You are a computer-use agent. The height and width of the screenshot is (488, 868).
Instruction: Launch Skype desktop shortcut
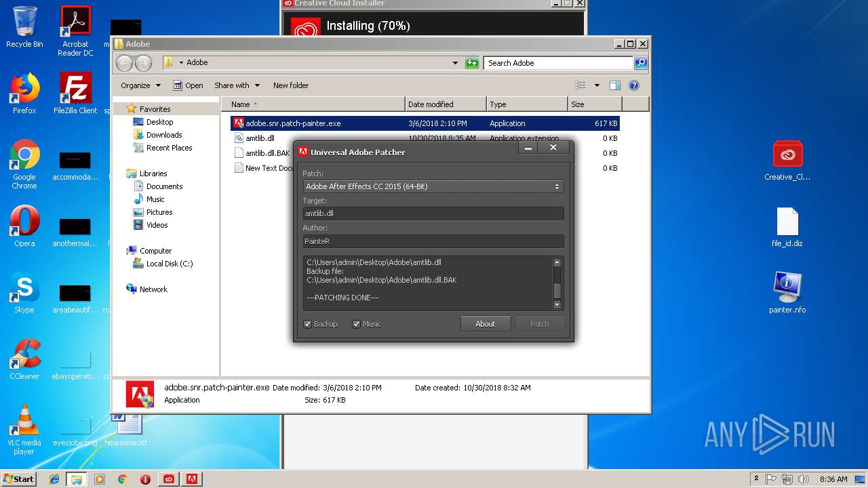point(24,293)
